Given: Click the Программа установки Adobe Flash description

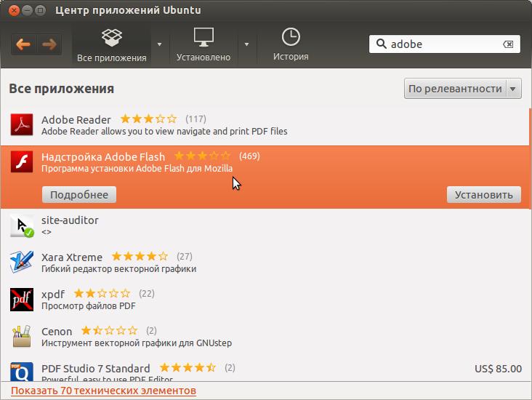Looking at the screenshot, I should (x=137, y=168).
